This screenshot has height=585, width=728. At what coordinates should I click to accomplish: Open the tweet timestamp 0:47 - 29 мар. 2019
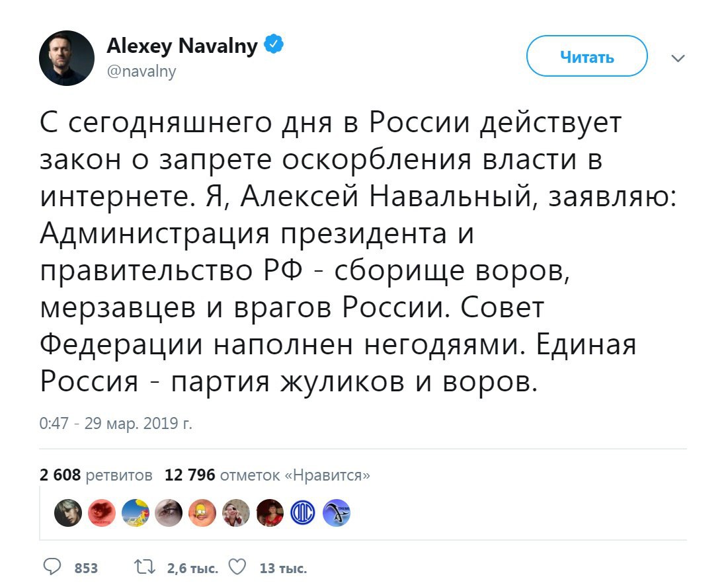[116, 423]
